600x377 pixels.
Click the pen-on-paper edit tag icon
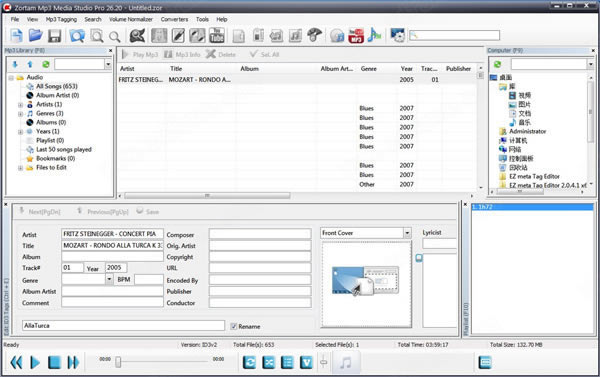178,36
